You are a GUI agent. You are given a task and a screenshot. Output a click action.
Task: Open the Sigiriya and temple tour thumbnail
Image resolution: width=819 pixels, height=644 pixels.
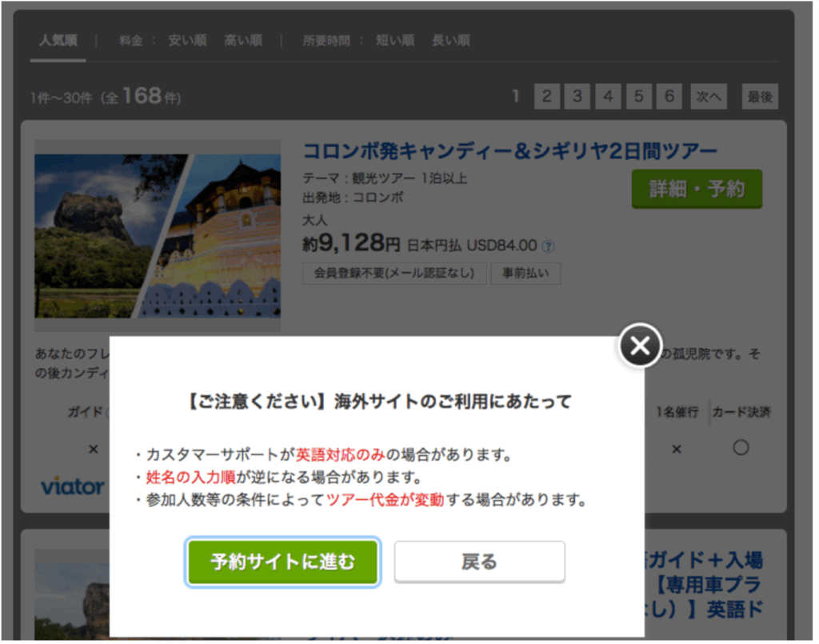click(158, 235)
